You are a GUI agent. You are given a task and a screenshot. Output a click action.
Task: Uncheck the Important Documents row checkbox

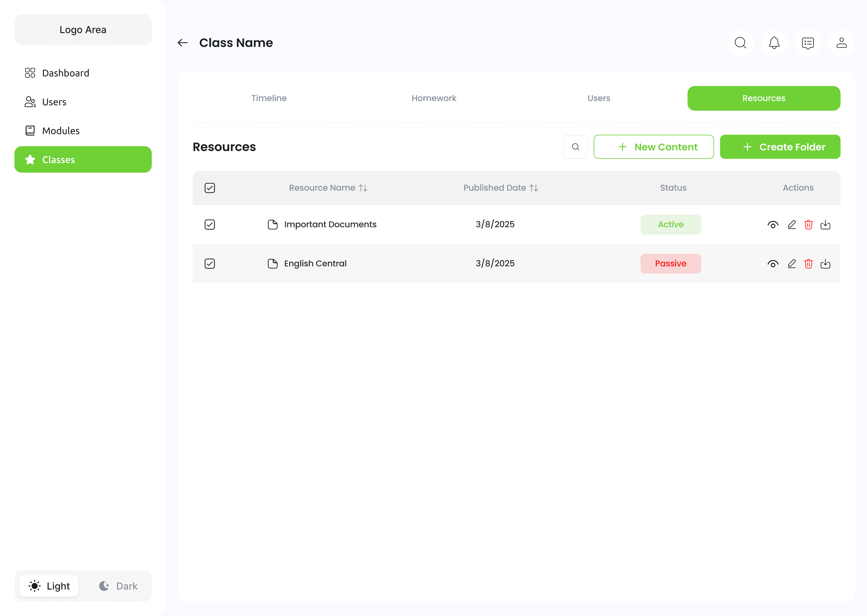coord(210,225)
